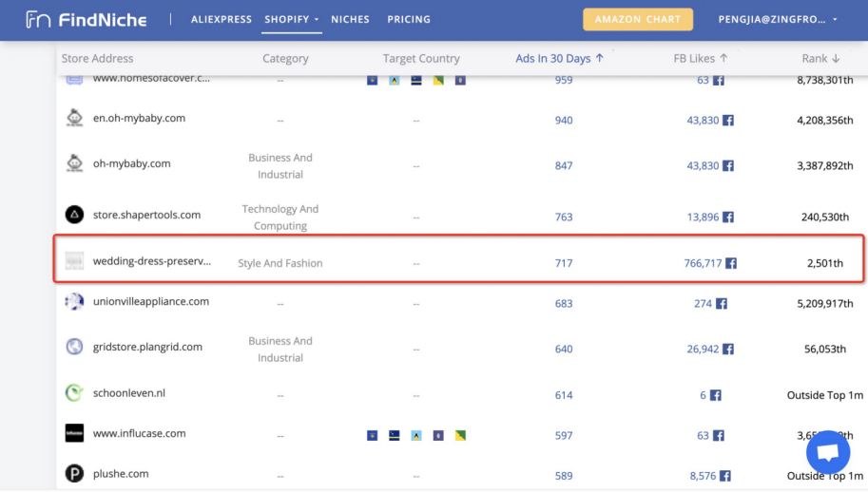Viewport: 868px width, 492px height.
Task: Open the wedding-dress-preserv store link
Action: click(x=152, y=261)
